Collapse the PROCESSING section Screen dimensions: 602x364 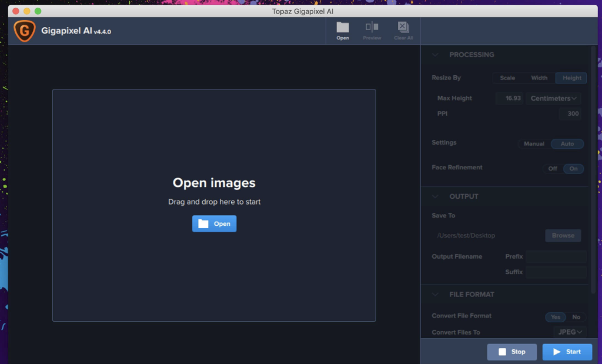point(435,55)
